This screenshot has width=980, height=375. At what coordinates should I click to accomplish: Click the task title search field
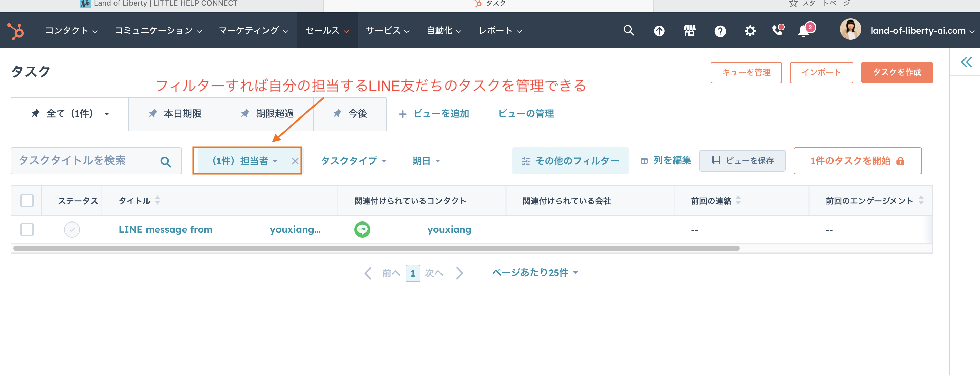tap(88, 161)
